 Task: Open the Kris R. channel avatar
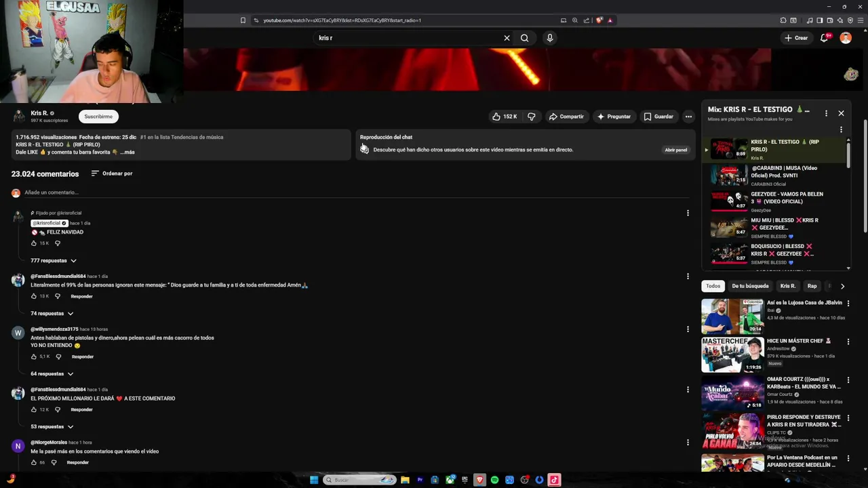19,116
